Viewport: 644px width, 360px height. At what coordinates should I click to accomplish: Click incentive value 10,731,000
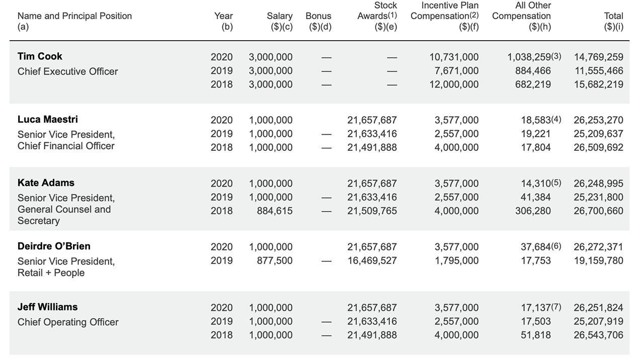454,57
